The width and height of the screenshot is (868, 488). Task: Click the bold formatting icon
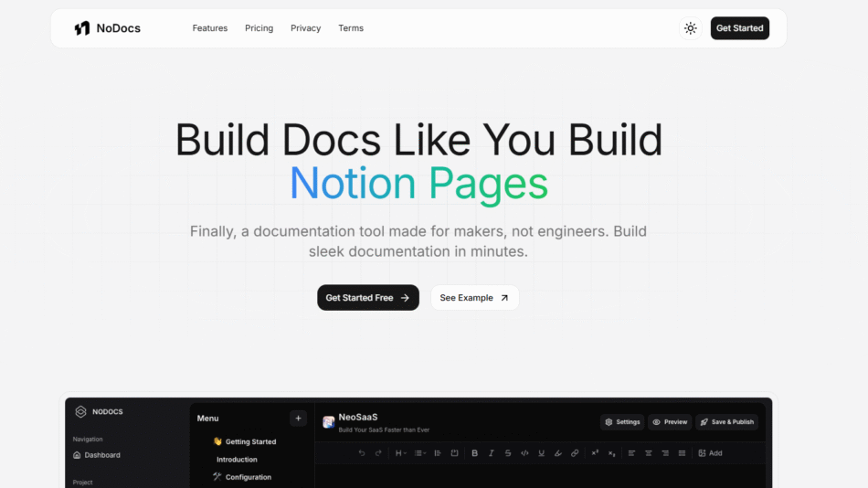[474, 453]
